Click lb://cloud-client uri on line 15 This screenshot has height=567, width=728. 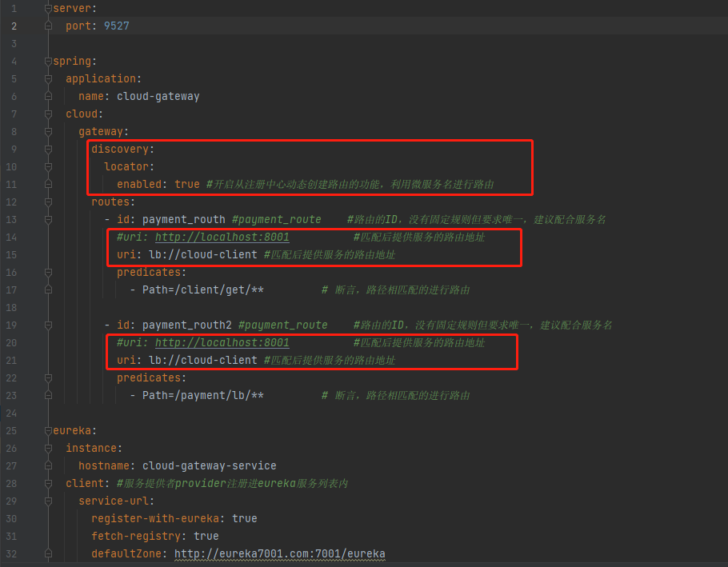point(203,255)
